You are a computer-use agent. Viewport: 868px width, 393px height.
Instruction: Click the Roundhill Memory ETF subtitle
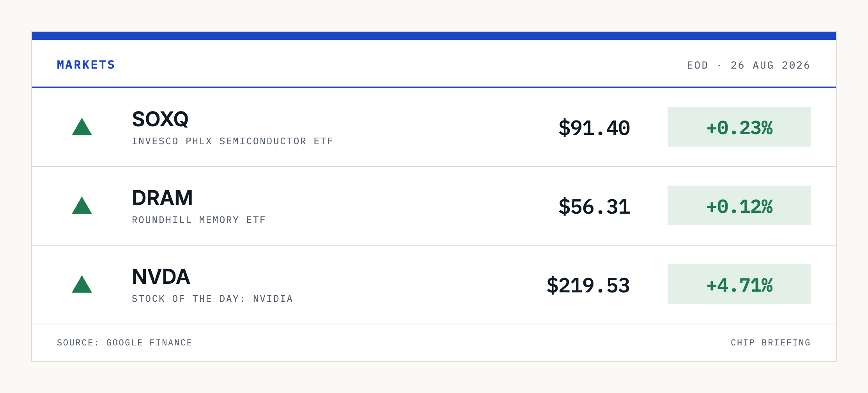(199, 220)
